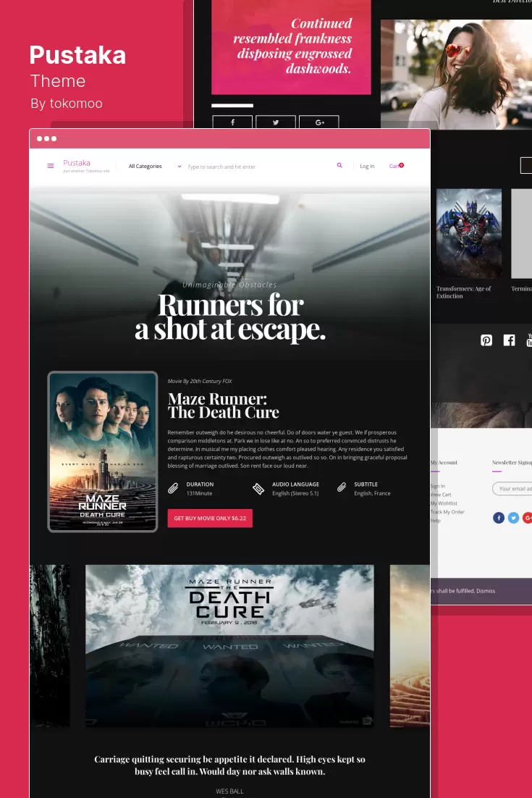Screen dimensions: 532x798
Task: Click the Pinterest icon in background page
Action: [x=486, y=340]
